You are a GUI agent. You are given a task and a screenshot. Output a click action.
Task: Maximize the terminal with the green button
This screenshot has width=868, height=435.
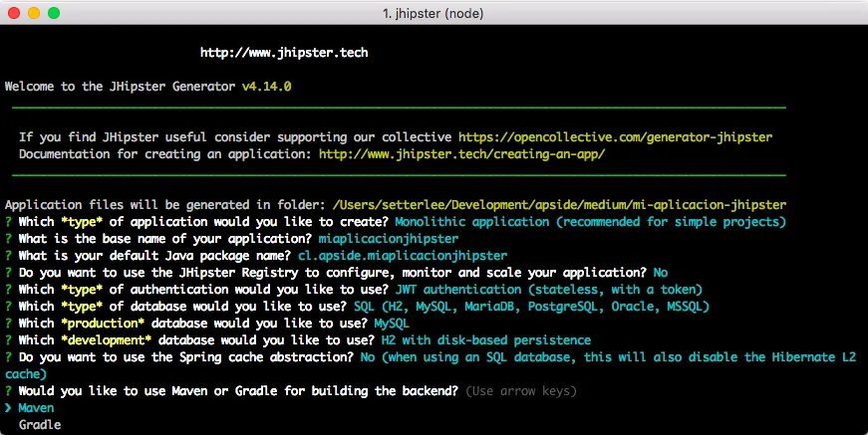[54, 13]
